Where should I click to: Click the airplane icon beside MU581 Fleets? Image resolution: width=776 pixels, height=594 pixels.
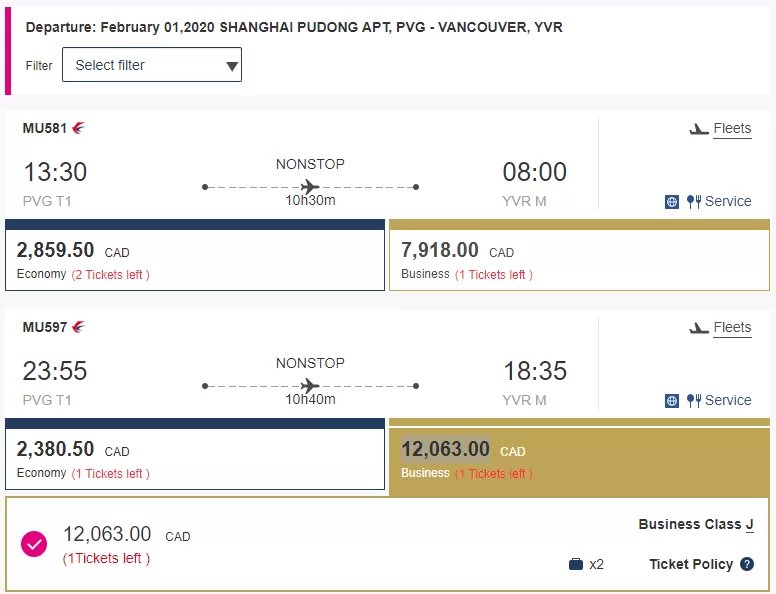(699, 130)
